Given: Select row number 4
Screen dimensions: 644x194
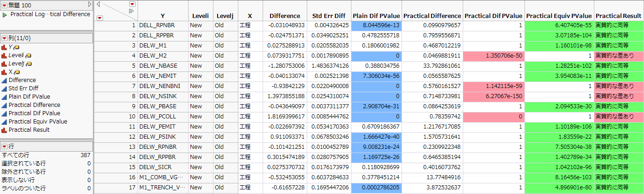Looking at the screenshot, I should pos(116,56).
